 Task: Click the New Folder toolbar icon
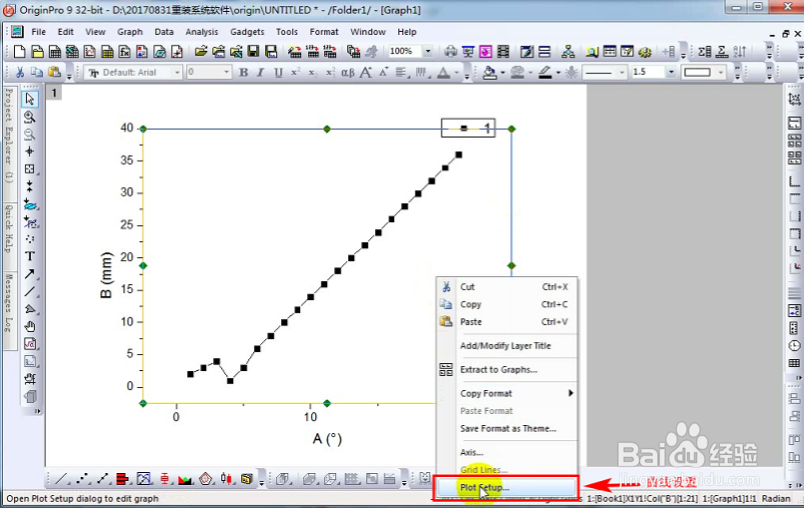point(37,51)
